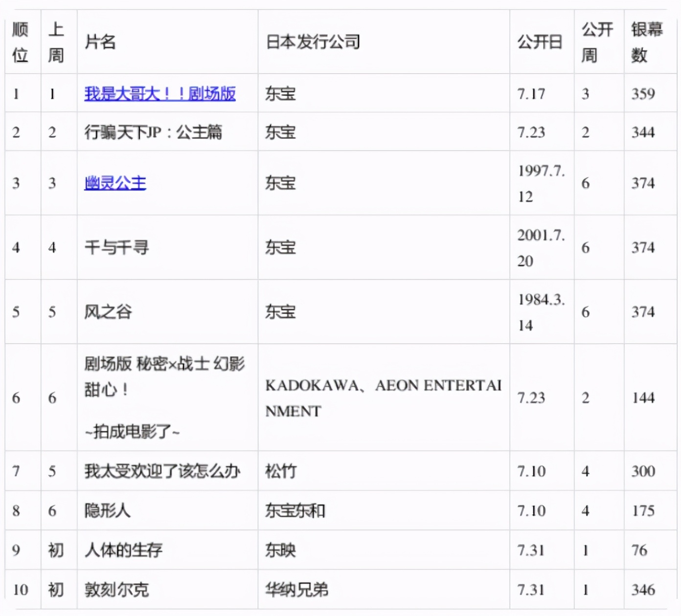Viewport: 681px width, 616px height.
Task: Click the 银幕数 column header
Action: pos(647,42)
